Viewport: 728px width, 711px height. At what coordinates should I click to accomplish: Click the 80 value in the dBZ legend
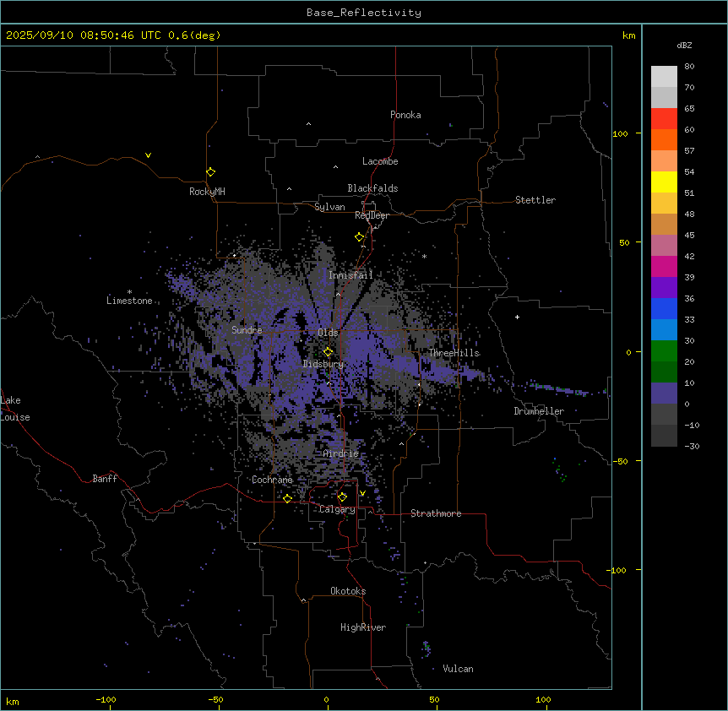(x=689, y=67)
